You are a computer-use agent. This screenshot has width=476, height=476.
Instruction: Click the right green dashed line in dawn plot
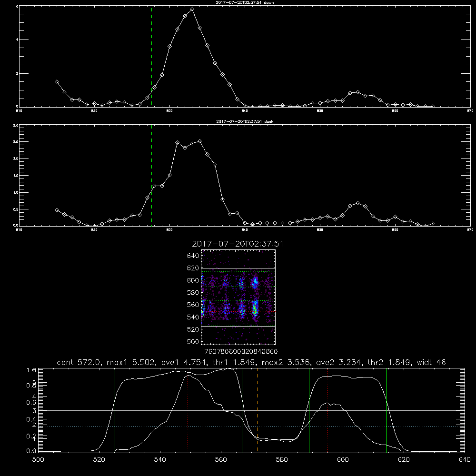(263, 56)
